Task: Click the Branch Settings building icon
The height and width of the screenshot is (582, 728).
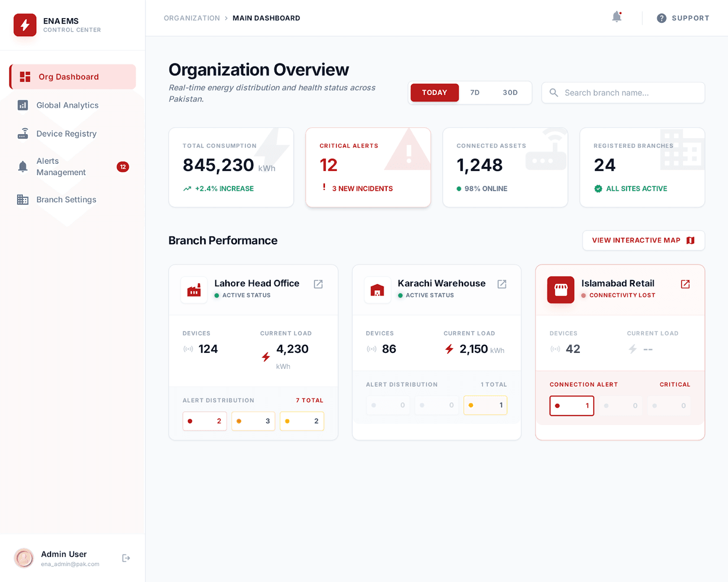Action: pyautogui.click(x=23, y=200)
